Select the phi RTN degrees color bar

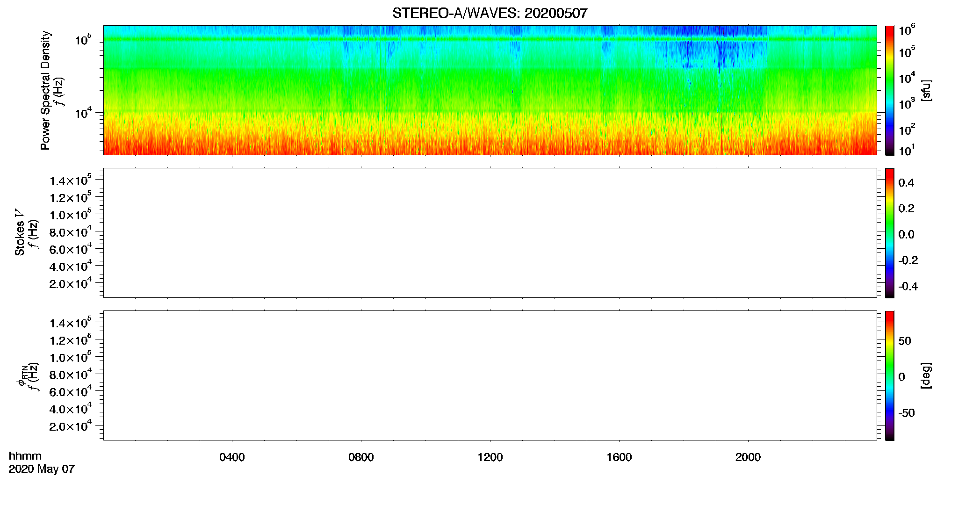coord(889,375)
